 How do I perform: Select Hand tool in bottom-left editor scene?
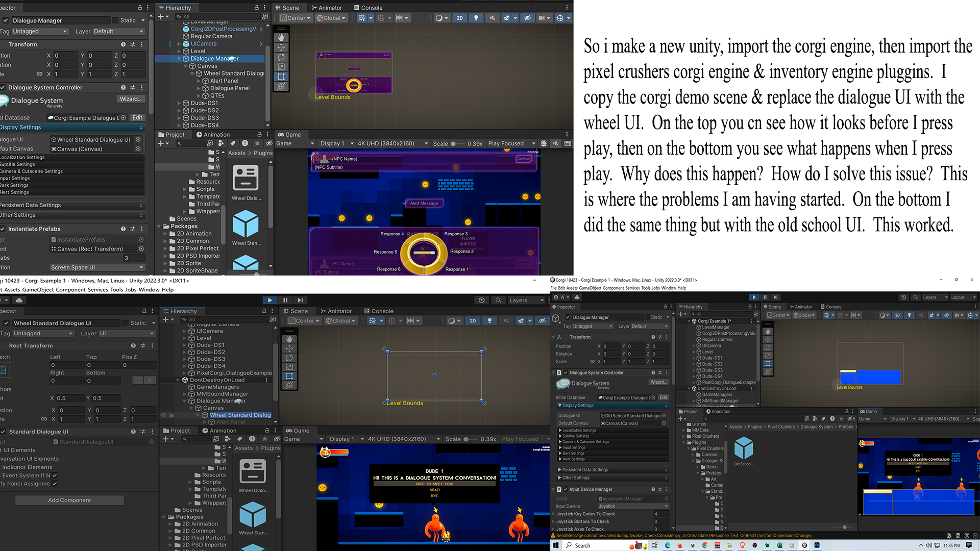(289, 339)
